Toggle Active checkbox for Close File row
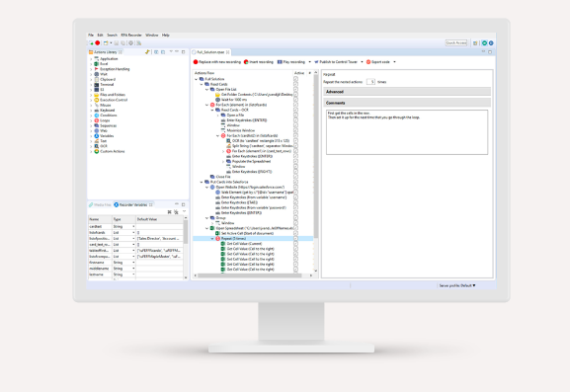The width and height of the screenshot is (570, 392). point(296,177)
